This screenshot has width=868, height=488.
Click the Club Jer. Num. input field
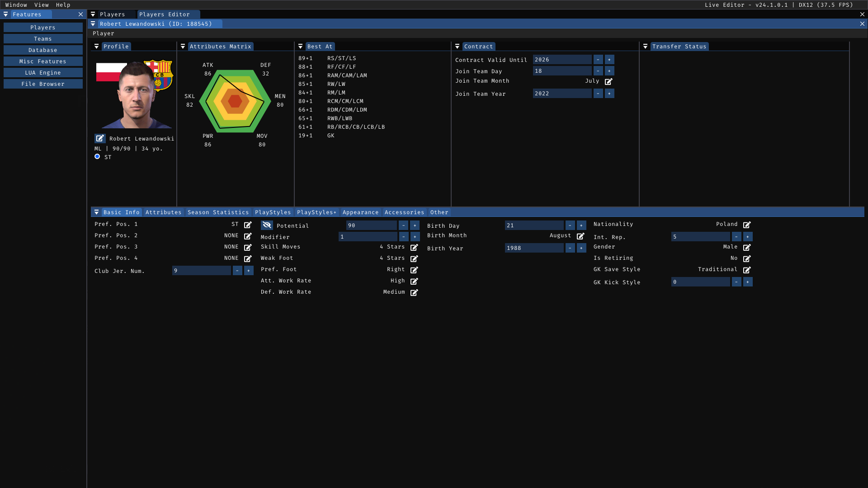click(201, 271)
